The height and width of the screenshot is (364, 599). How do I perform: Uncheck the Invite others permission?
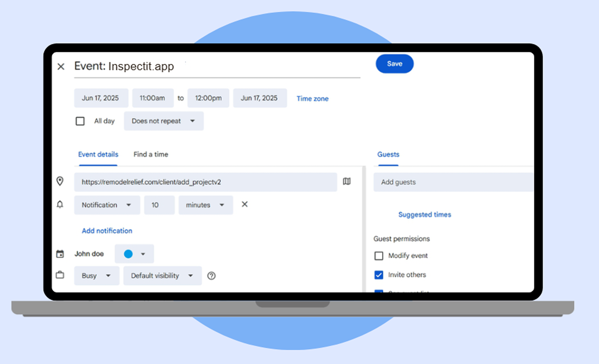[x=379, y=275]
